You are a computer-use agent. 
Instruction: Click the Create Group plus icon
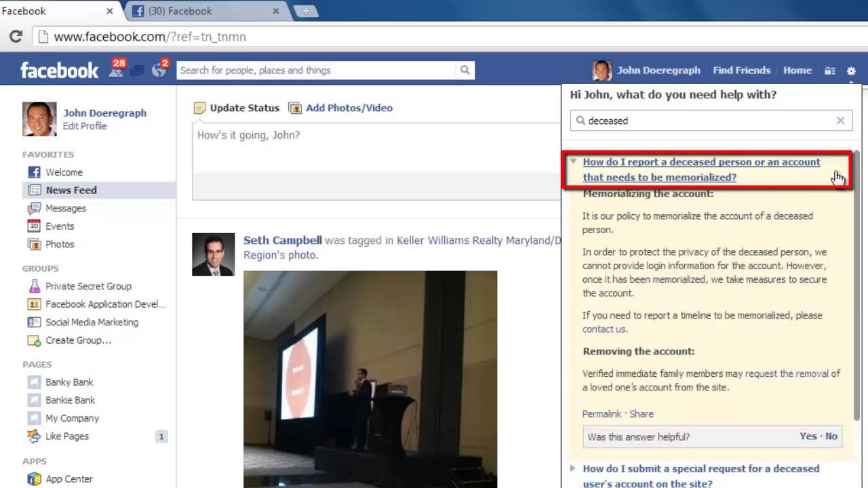click(x=34, y=340)
